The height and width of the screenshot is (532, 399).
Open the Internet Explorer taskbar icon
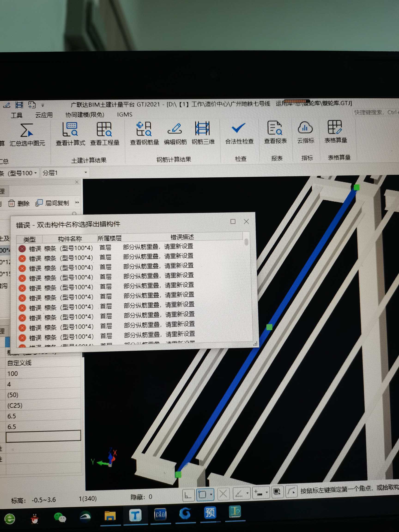pos(10,519)
